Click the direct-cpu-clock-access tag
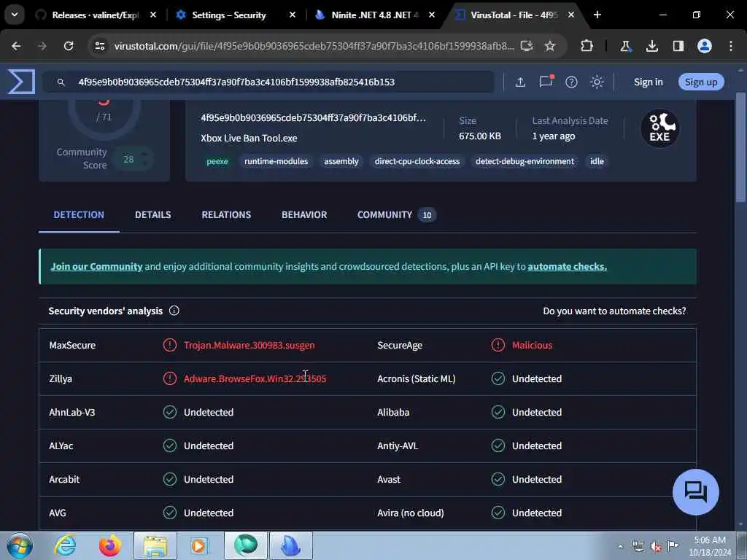Screen dimensions: 747x560 [x=417, y=161]
